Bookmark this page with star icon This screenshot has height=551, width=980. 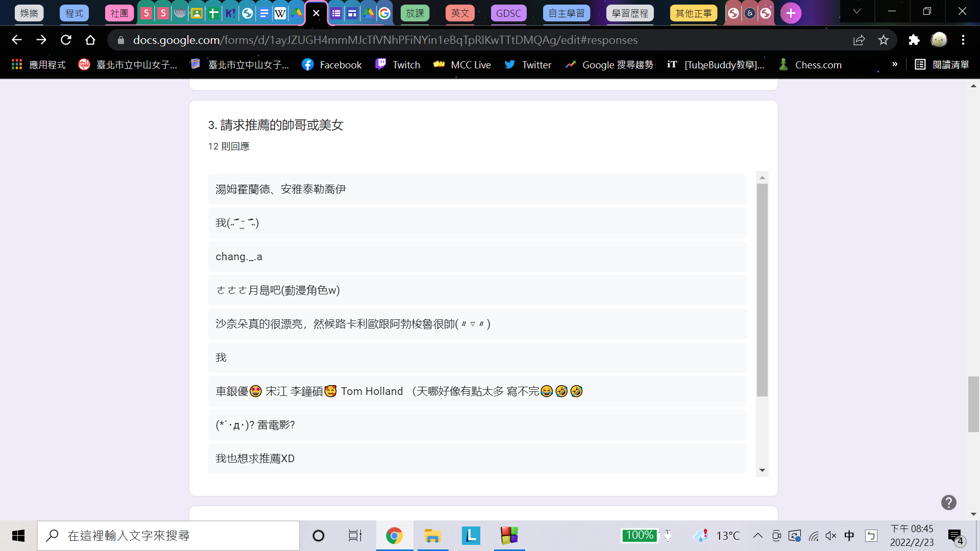(884, 40)
